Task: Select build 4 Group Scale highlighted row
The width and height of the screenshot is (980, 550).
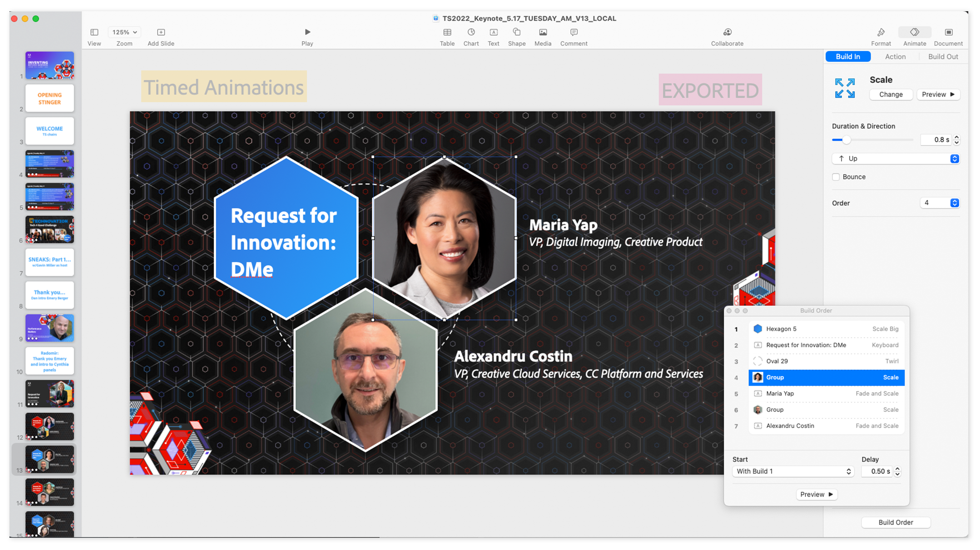Action: click(x=826, y=377)
